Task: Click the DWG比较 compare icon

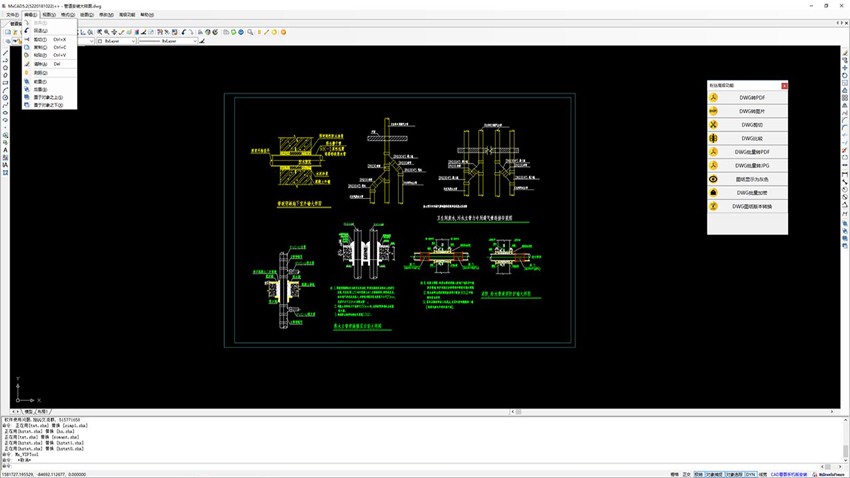Action: (x=713, y=138)
